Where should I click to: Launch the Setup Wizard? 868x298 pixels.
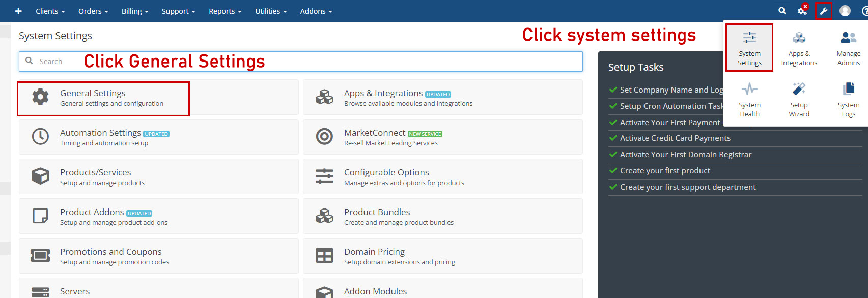(799, 99)
